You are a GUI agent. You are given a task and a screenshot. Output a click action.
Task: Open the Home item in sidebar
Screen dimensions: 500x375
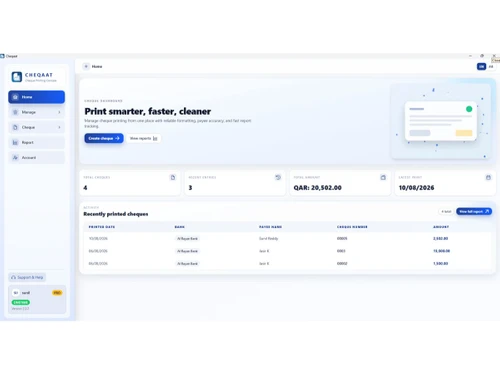point(37,97)
